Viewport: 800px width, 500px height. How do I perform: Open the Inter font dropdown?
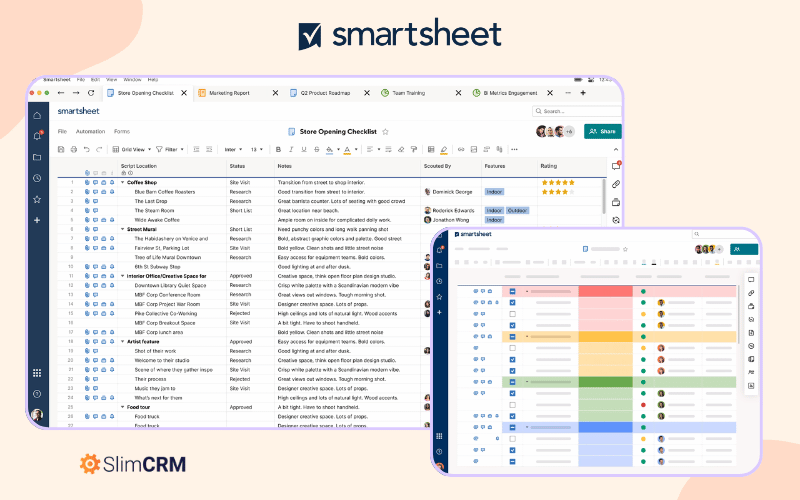(233, 149)
